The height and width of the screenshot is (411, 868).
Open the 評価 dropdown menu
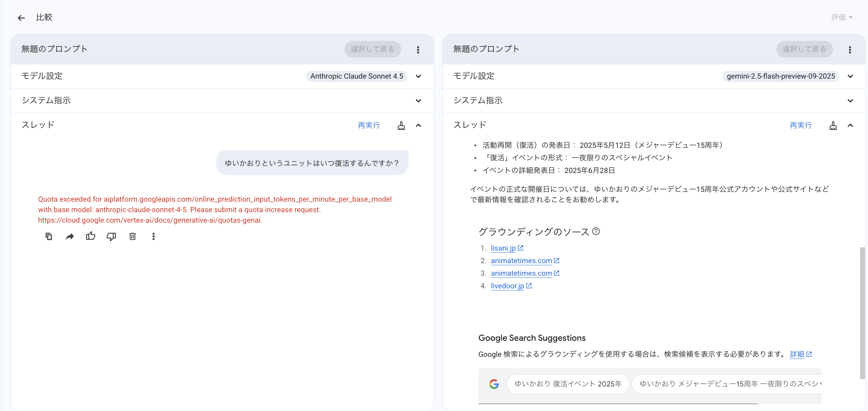(841, 17)
